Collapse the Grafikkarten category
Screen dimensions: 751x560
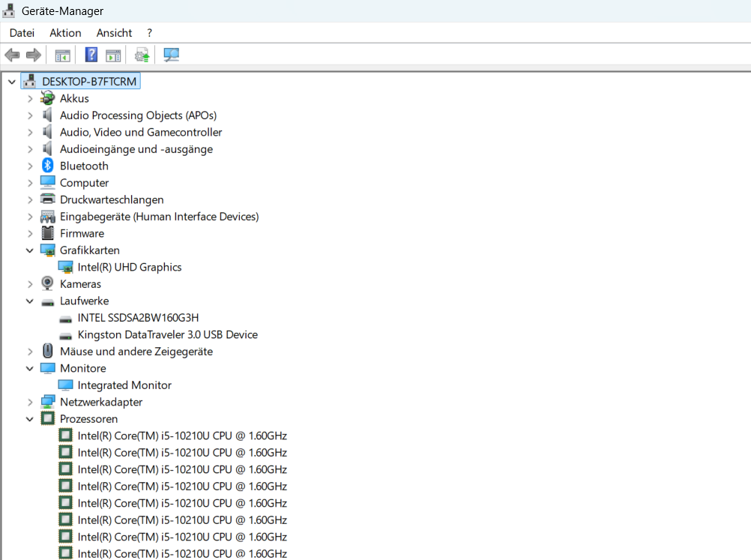(30, 250)
